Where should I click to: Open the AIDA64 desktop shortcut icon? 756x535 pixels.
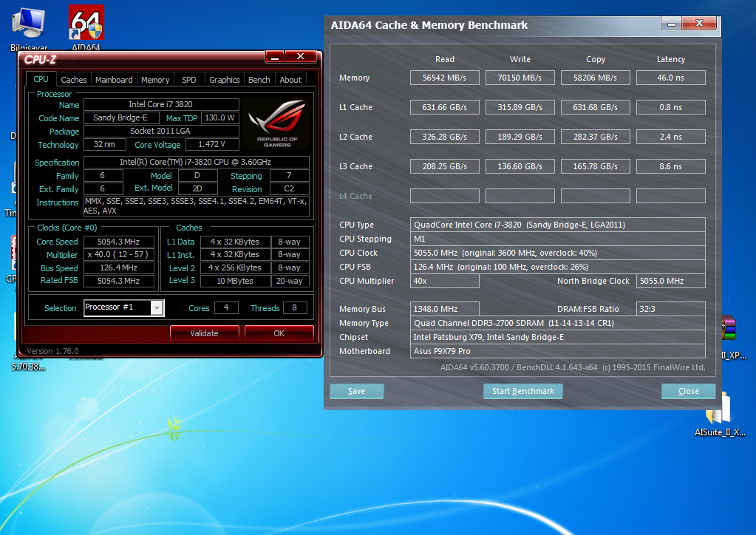tap(86, 23)
